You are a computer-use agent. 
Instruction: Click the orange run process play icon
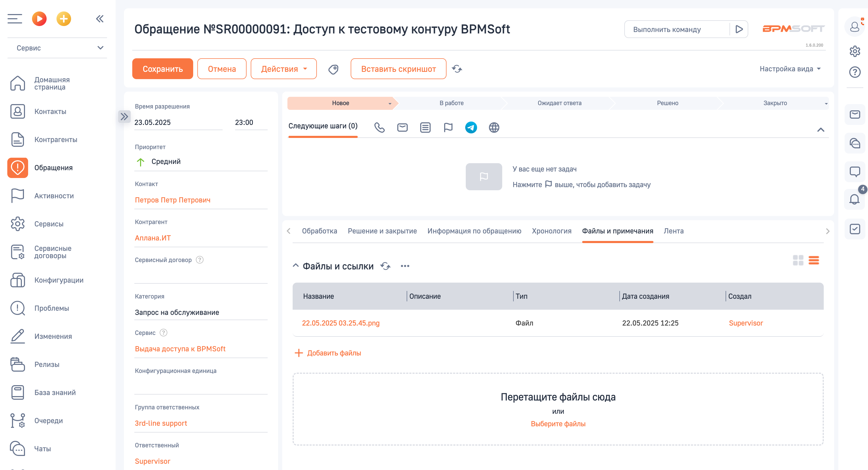click(39, 19)
